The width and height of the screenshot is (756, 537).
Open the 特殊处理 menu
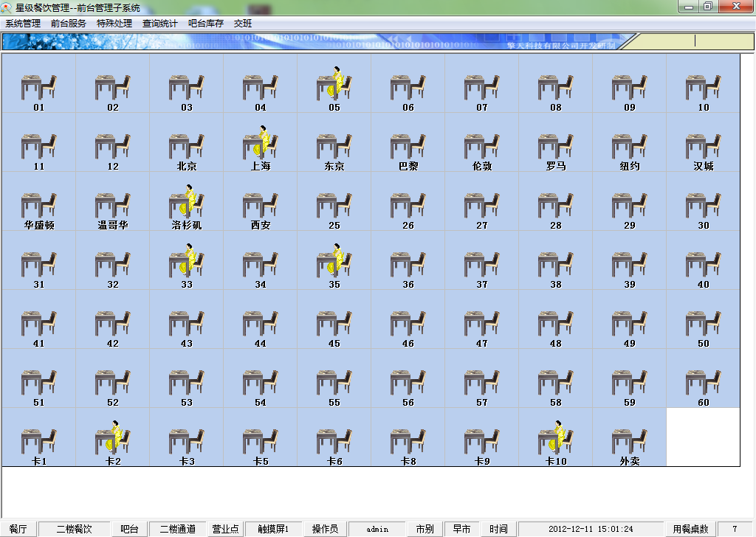[114, 24]
